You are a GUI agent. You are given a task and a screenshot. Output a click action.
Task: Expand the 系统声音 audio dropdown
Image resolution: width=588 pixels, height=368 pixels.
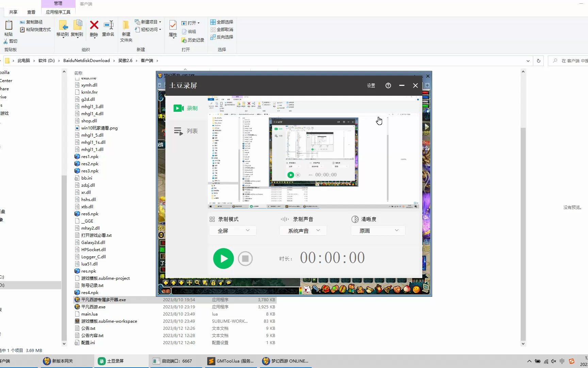point(303,231)
